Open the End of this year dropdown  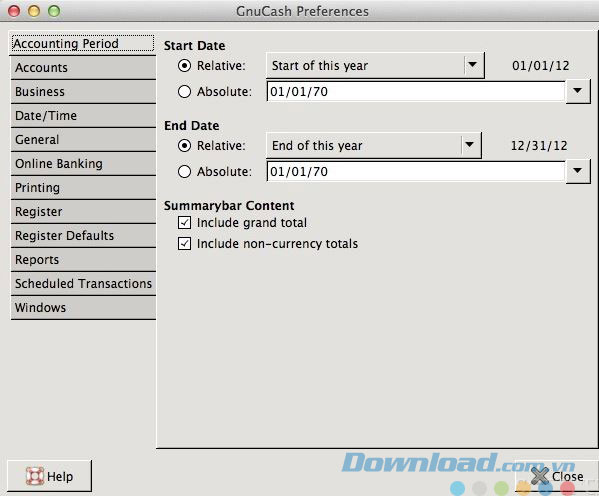(x=374, y=146)
